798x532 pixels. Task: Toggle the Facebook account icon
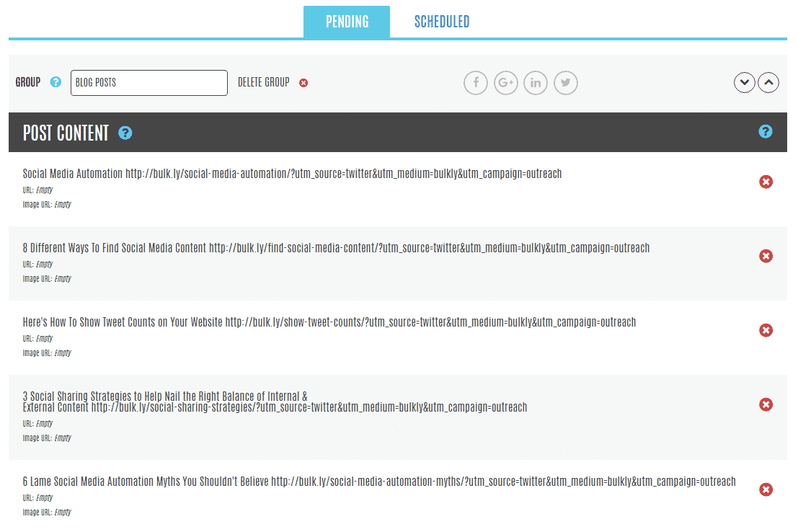[476, 83]
